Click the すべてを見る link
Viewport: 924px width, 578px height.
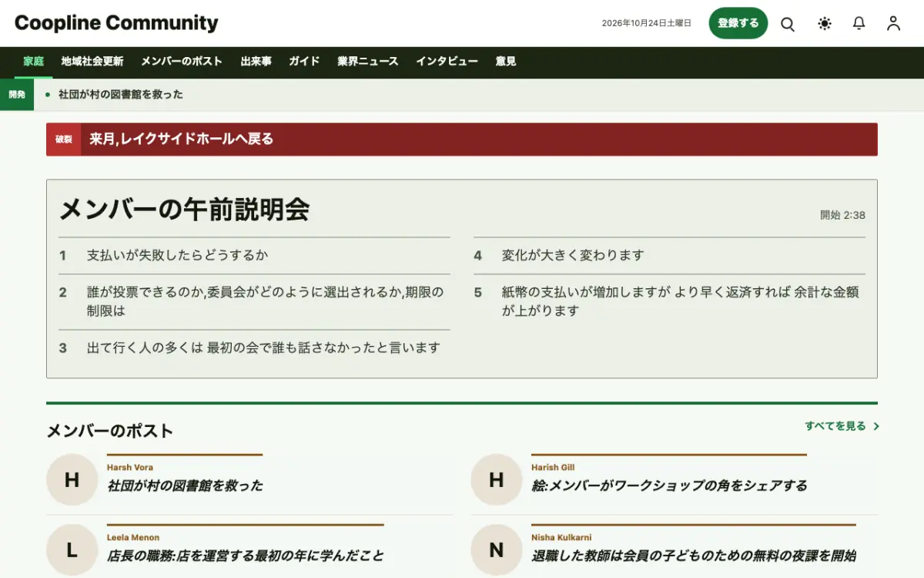835,426
